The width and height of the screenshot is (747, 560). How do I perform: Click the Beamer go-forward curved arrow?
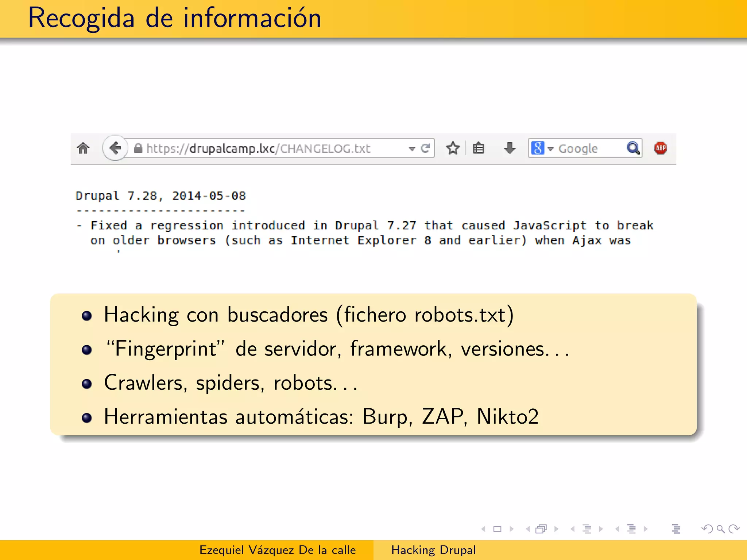[x=734, y=529]
